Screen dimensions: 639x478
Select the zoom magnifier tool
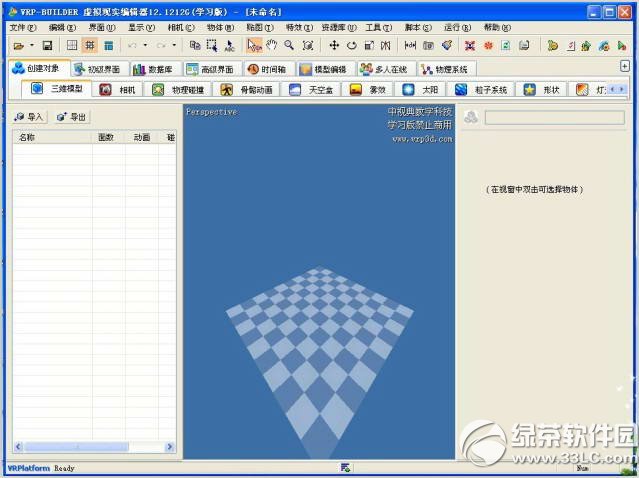(x=289, y=45)
